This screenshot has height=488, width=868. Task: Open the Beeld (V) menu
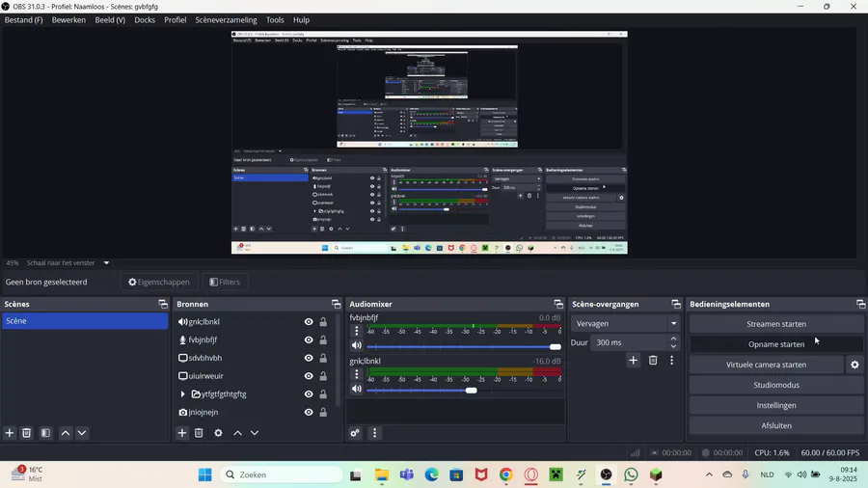pyautogui.click(x=110, y=20)
